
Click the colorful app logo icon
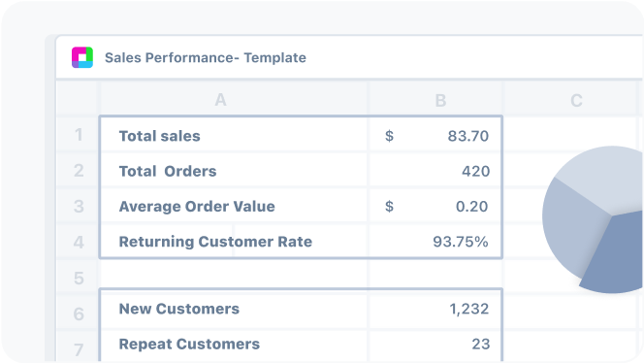click(x=82, y=57)
